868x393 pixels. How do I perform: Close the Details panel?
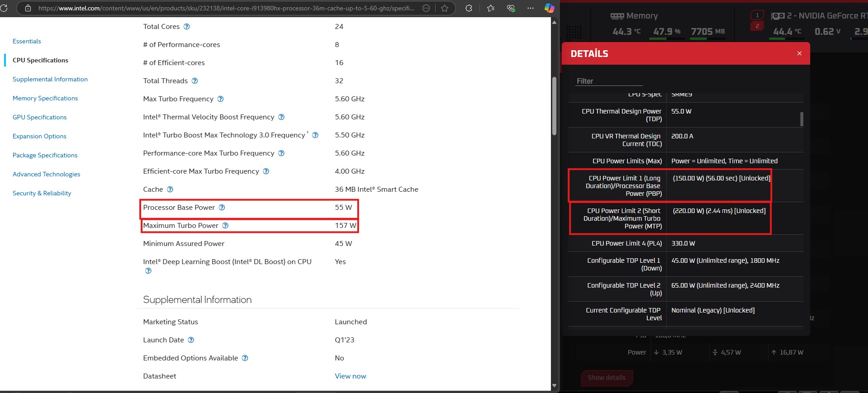coord(799,53)
